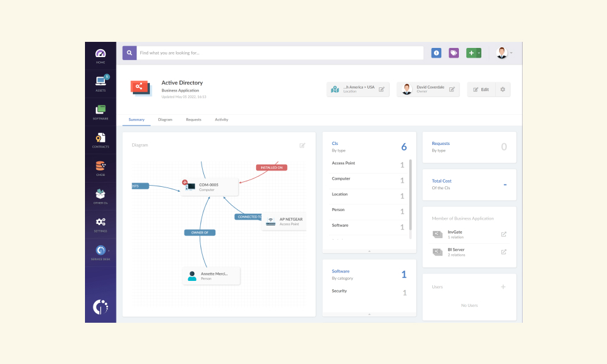Select the Computer row in CIs

[x=368, y=180]
